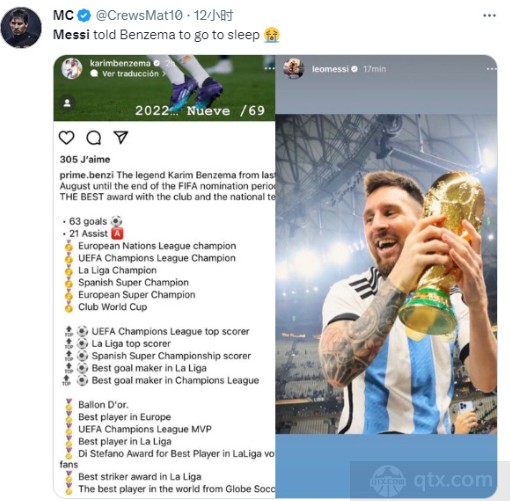Open Messi's World Cup trophy story image

click(x=386, y=273)
